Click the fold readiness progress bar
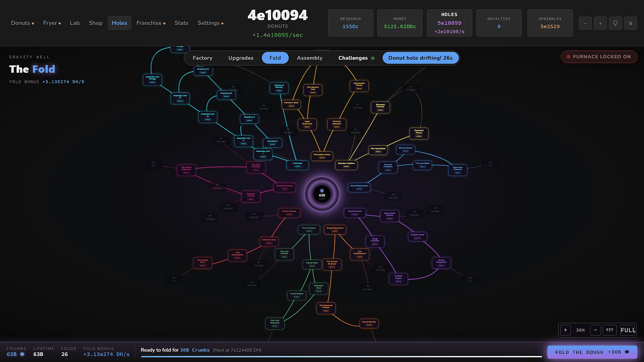The image size is (644, 362). 341,357
